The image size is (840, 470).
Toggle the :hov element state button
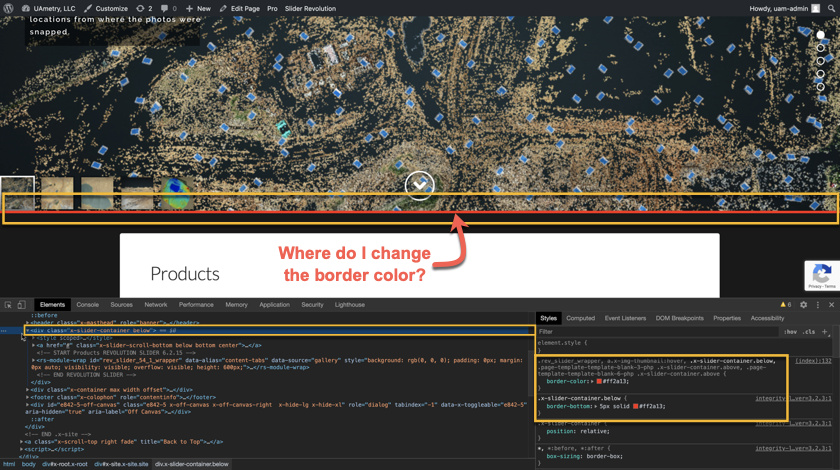coord(791,332)
